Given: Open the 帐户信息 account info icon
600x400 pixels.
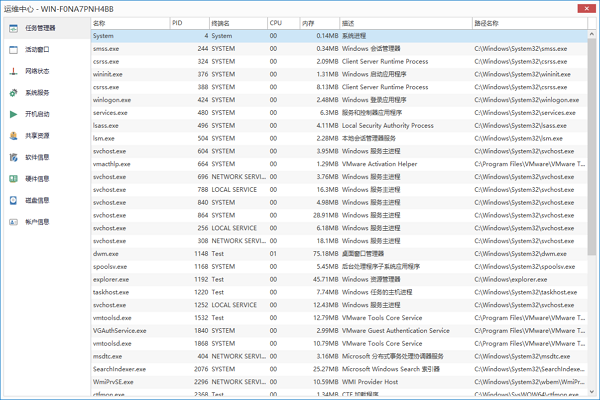Looking at the screenshot, I should (13, 222).
